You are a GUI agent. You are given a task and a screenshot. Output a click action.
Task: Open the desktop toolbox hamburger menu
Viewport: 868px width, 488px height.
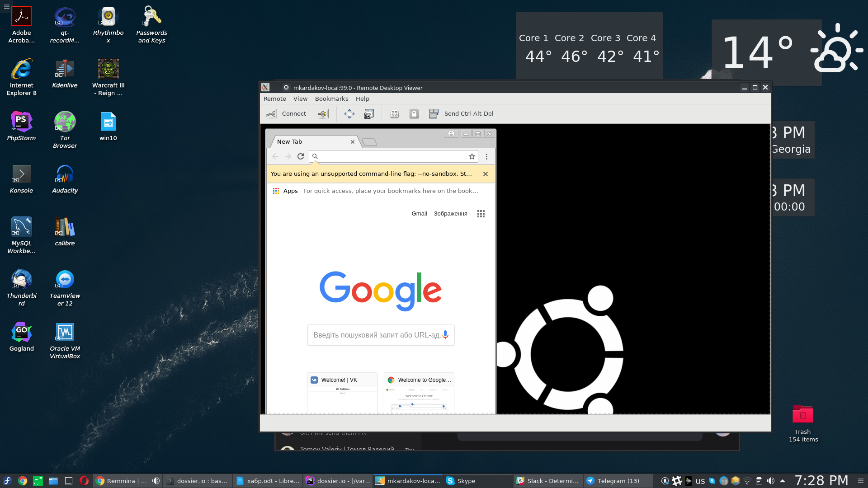(x=6, y=6)
